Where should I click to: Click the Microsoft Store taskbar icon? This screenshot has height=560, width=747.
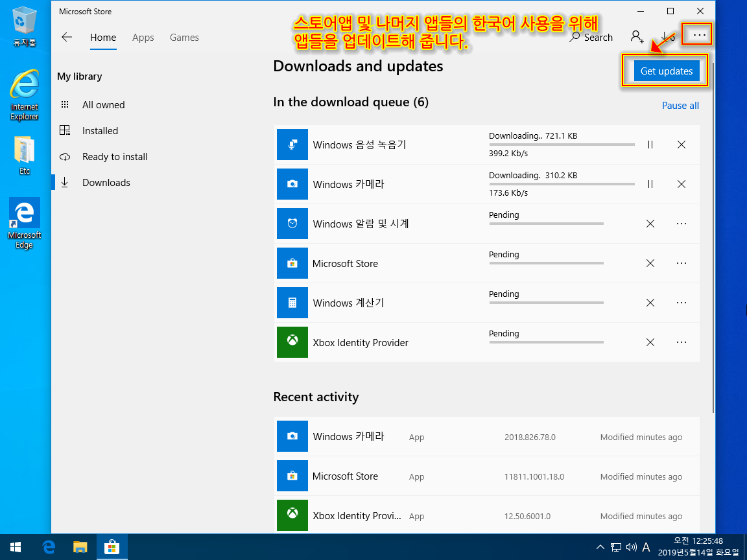pos(112,547)
